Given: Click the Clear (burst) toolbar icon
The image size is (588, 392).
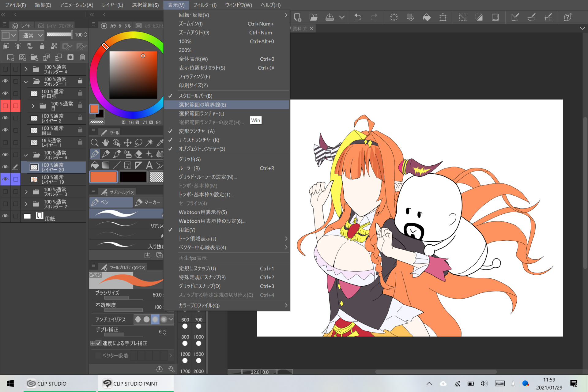Looking at the screenshot, I should point(394,17).
